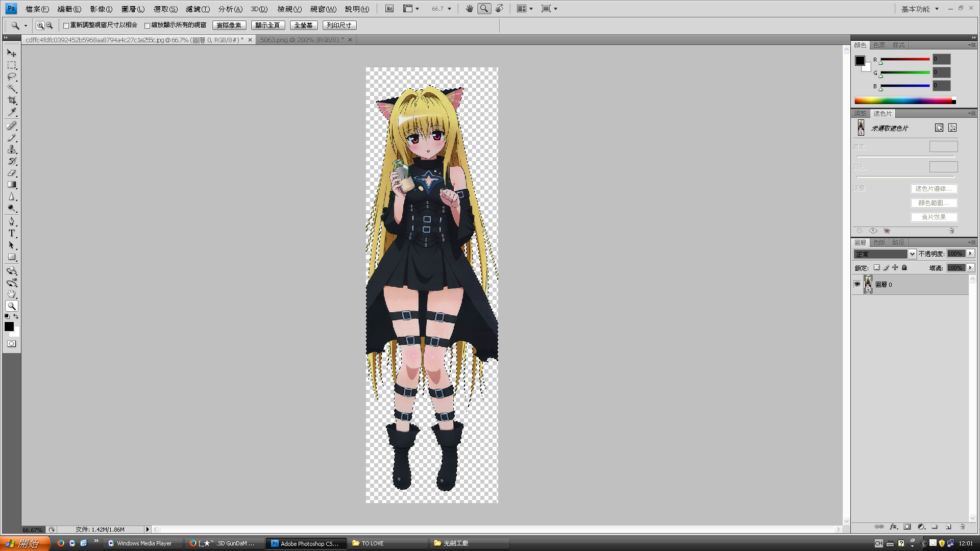Click the 遮色片邊緣 button

[934, 188]
